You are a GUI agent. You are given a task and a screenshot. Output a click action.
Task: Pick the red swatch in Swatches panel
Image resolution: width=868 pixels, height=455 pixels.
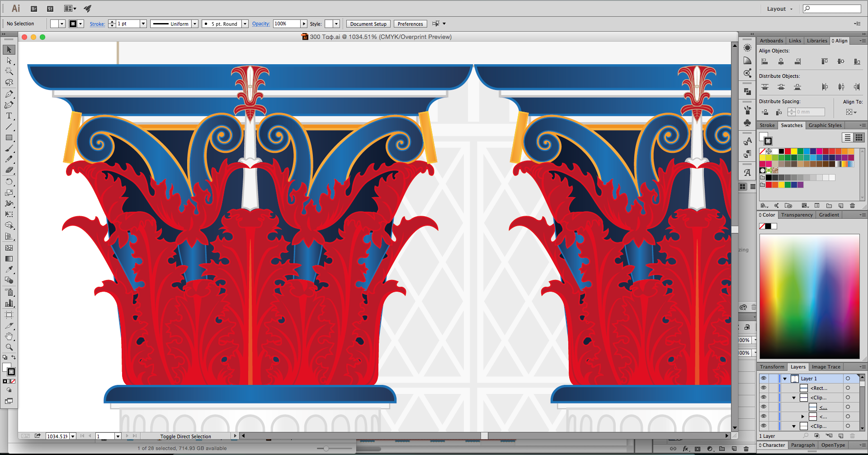pos(788,151)
